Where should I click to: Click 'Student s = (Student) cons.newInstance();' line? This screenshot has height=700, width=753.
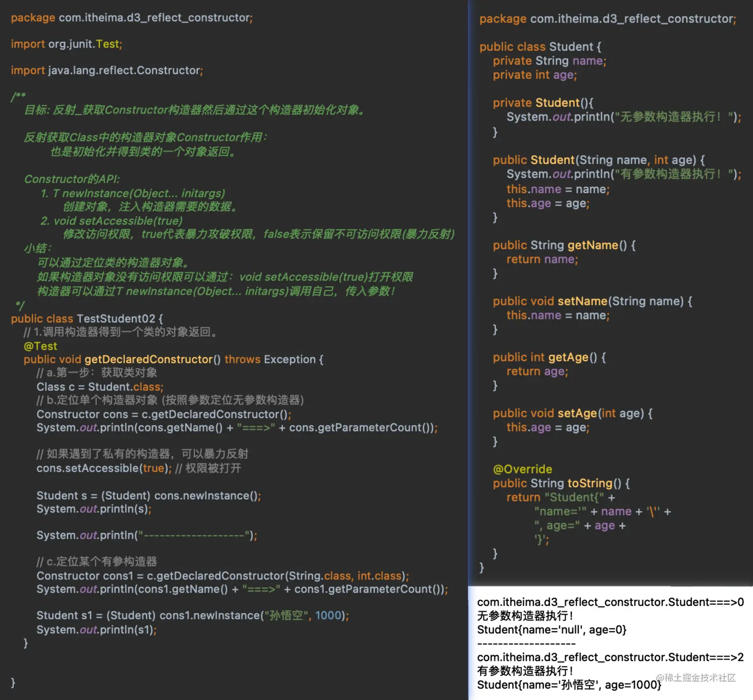(149, 496)
